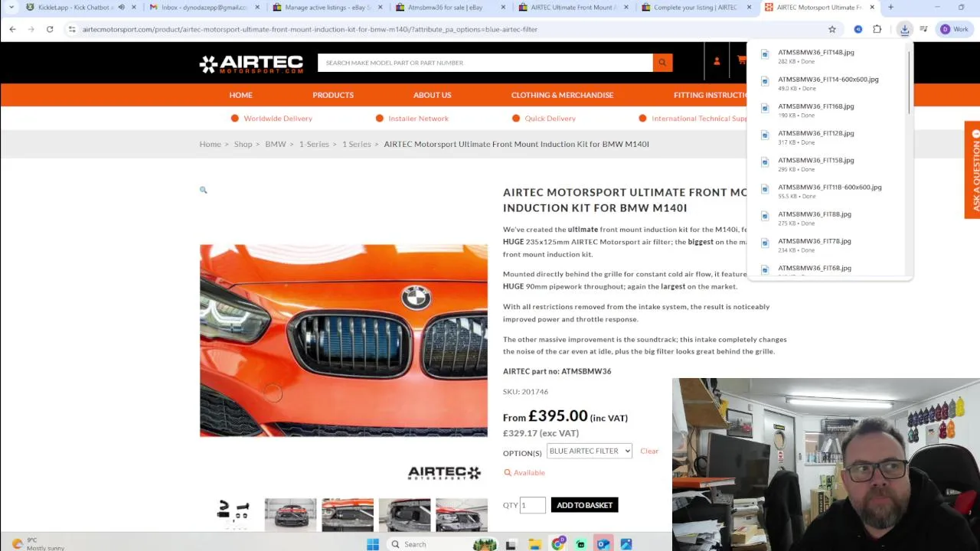The height and width of the screenshot is (551, 980).
Task: Click the AIRTEC Motorsport logo
Action: [251, 64]
